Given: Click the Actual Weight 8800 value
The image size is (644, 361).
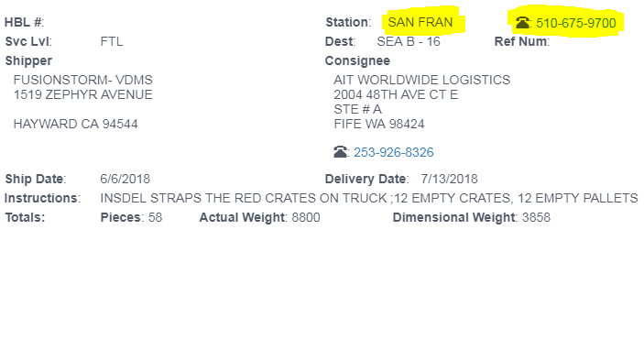Looking at the screenshot, I should click(x=306, y=217).
